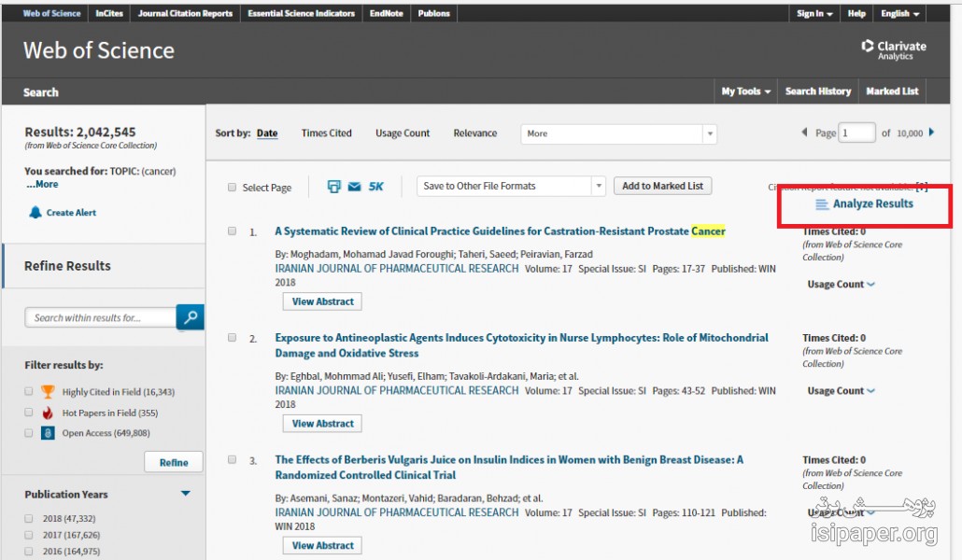
Task: Click the Web of Science top tab
Action: (51, 13)
